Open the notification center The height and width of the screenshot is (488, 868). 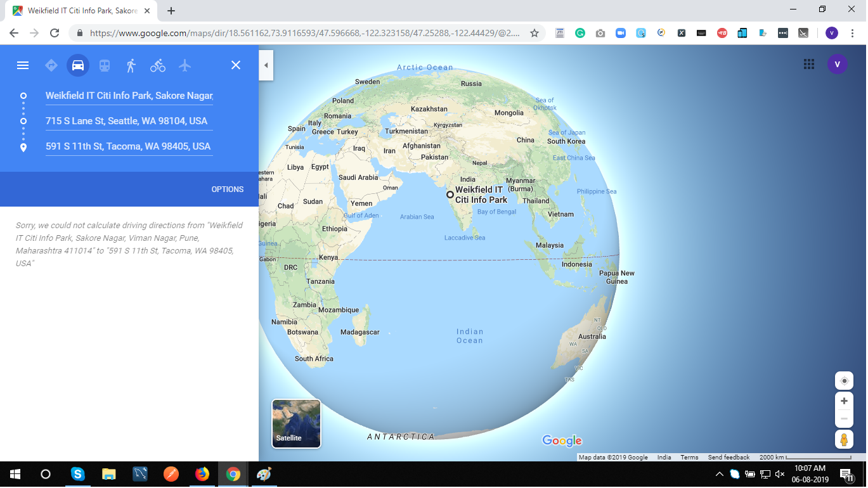click(846, 475)
